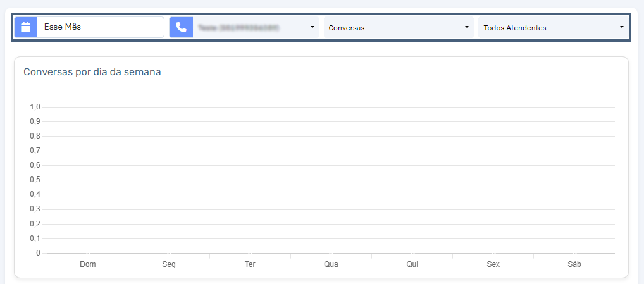Open the Todos Atendentes dropdown
This screenshot has height=284, width=644.
click(553, 27)
